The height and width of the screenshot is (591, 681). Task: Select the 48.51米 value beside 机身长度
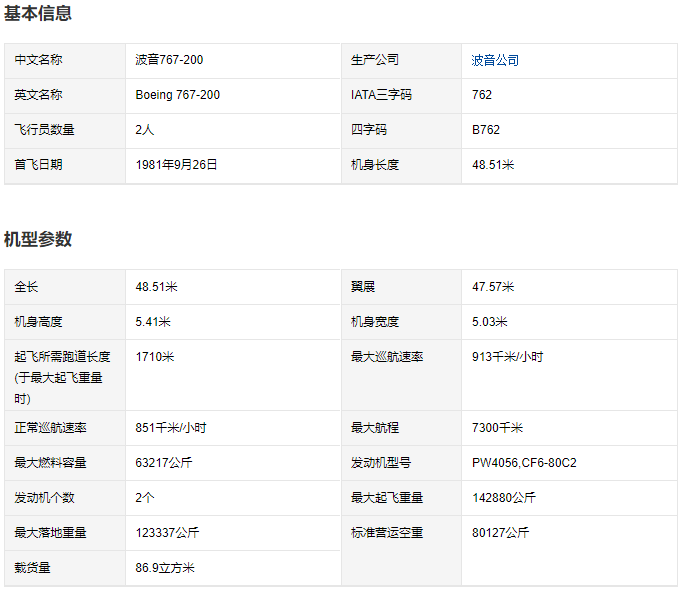click(493, 165)
